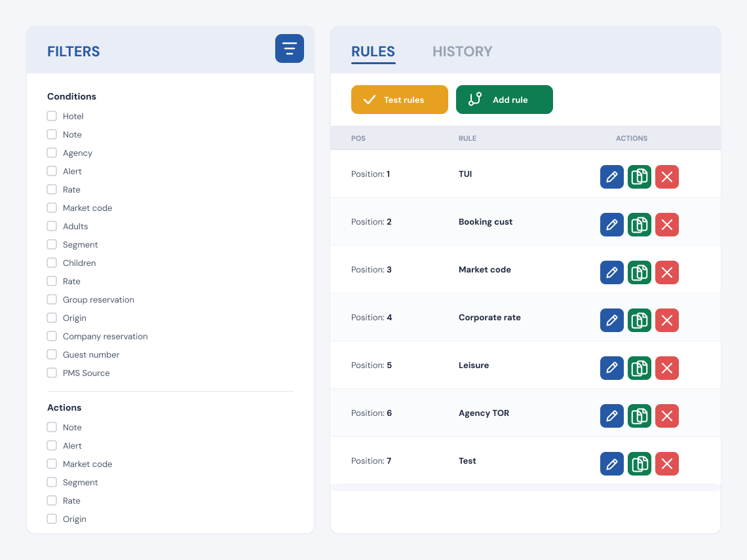The image size is (747, 560).
Task: Select the Children condition filter
Action: pyautogui.click(x=52, y=263)
